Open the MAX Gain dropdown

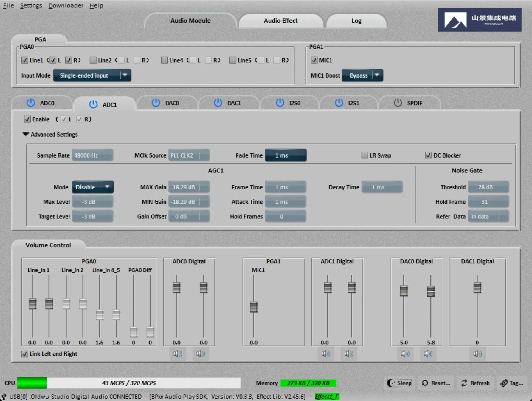click(x=189, y=187)
